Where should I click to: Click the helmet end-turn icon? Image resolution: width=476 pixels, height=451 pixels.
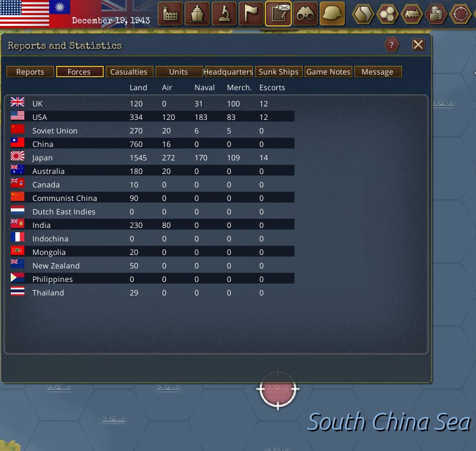click(x=332, y=14)
